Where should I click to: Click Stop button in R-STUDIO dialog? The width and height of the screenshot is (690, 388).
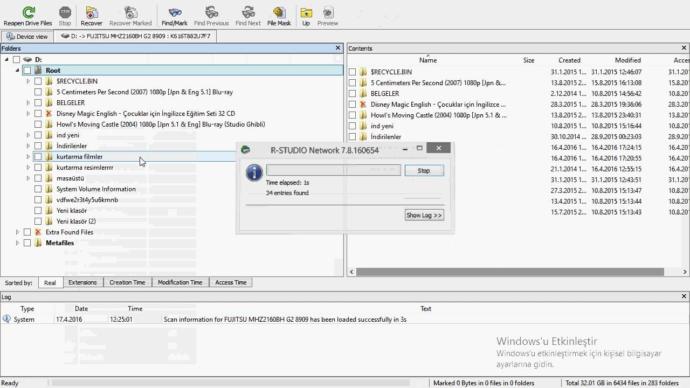tap(424, 171)
